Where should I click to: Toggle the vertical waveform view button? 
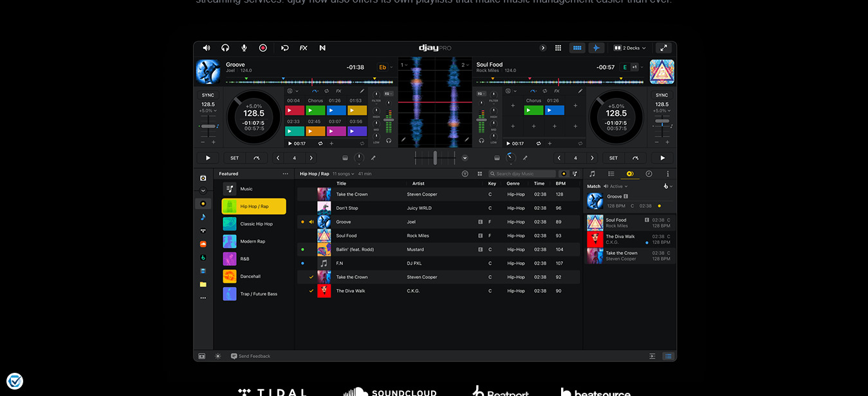click(x=596, y=48)
